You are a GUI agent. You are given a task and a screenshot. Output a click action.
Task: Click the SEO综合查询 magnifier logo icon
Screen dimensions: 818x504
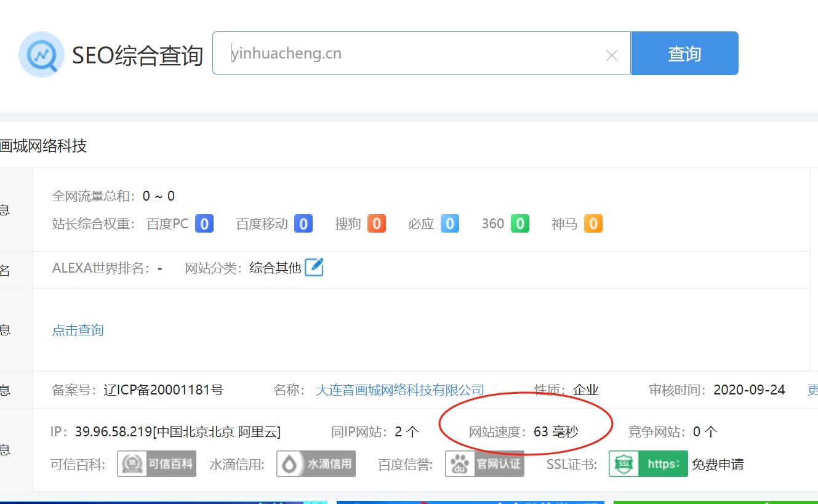(x=41, y=54)
